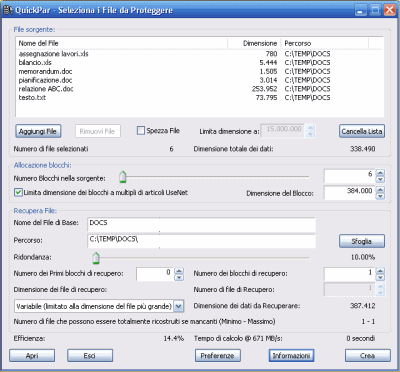Screen dimensions: 400x372
Task: Click the 387.412 recovery data size value
Action: (363, 306)
